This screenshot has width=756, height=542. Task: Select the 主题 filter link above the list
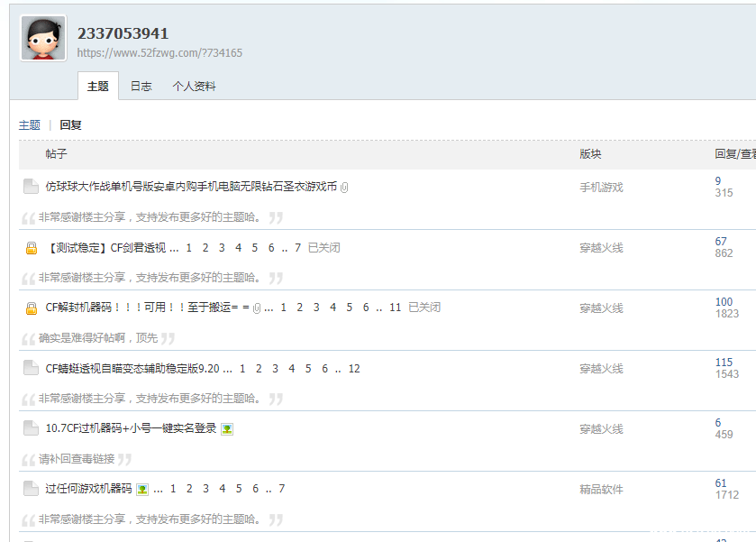(x=30, y=125)
